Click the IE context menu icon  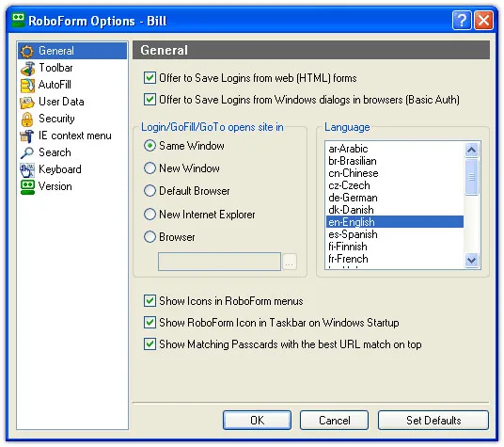[27, 136]
